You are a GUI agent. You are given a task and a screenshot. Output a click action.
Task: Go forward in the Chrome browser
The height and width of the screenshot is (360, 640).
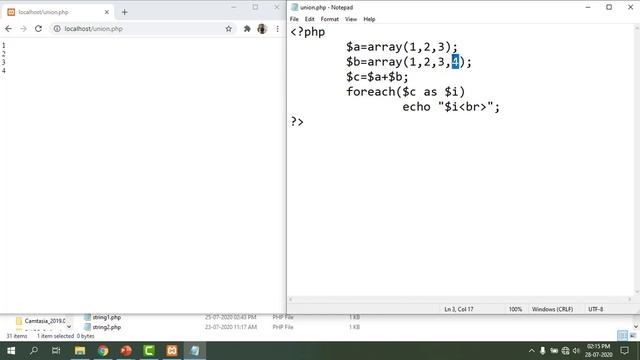[x=23, y=29]
